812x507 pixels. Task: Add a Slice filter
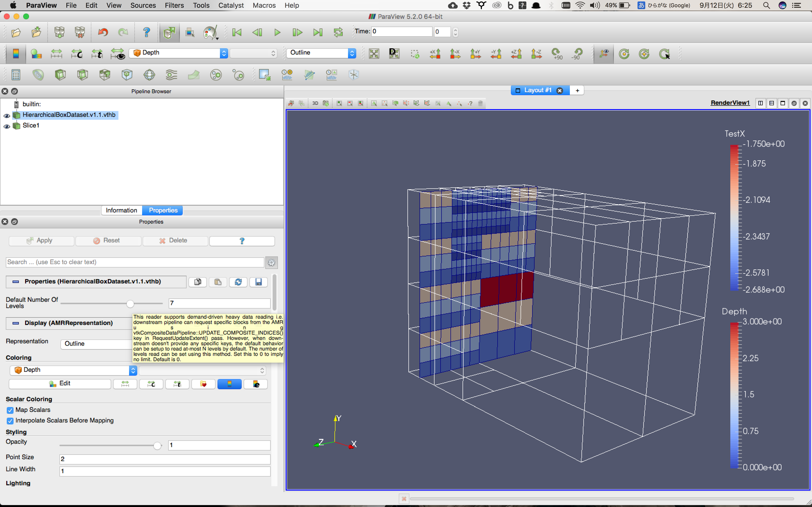pyautogui.click(x=82, y=74)
